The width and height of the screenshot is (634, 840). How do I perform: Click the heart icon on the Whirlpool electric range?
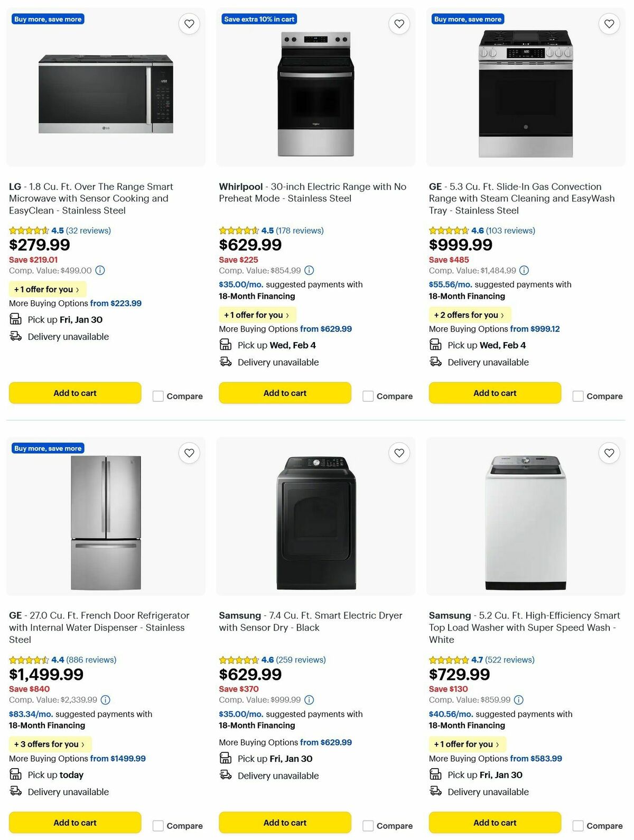[x=399, y=24]
